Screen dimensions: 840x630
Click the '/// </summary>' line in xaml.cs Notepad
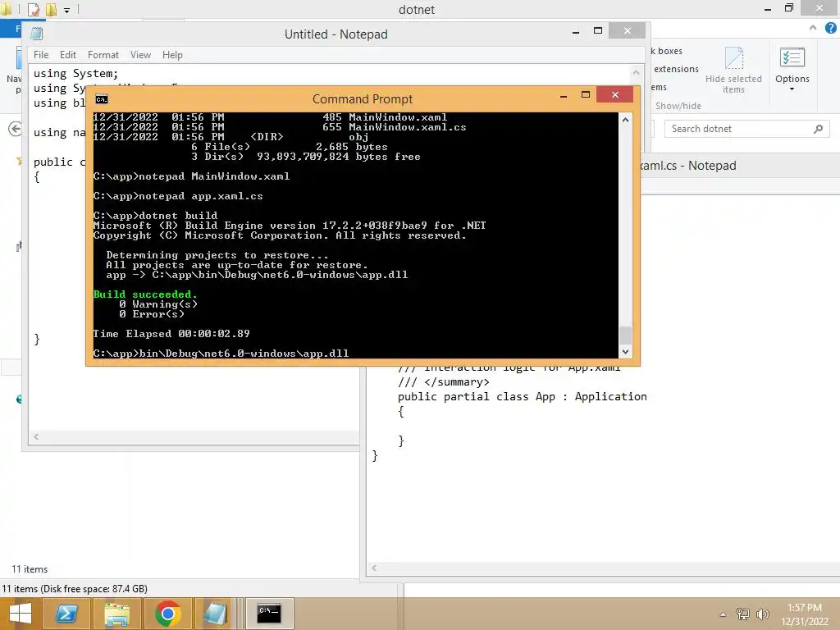coord(444,382)
